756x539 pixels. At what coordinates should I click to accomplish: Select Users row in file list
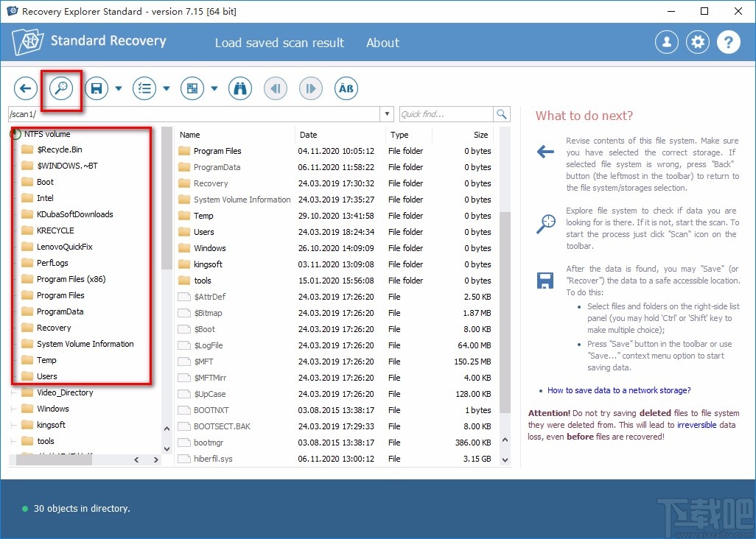[x=335, y=232]
